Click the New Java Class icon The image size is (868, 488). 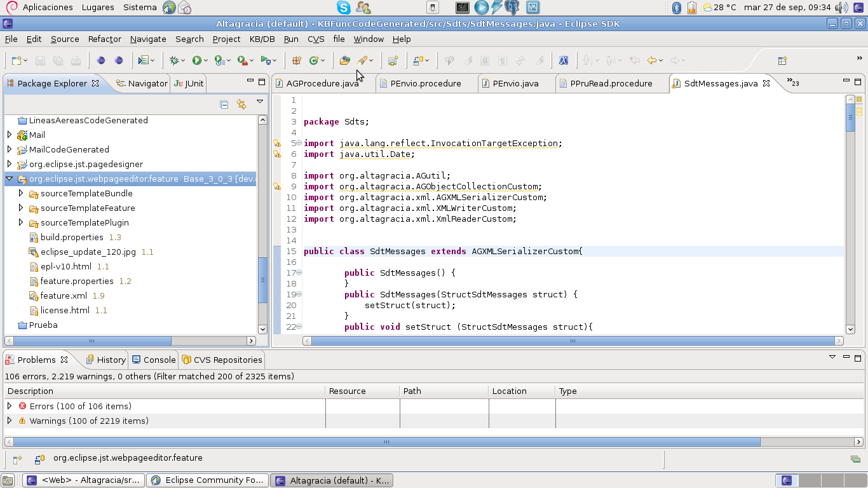314,60
